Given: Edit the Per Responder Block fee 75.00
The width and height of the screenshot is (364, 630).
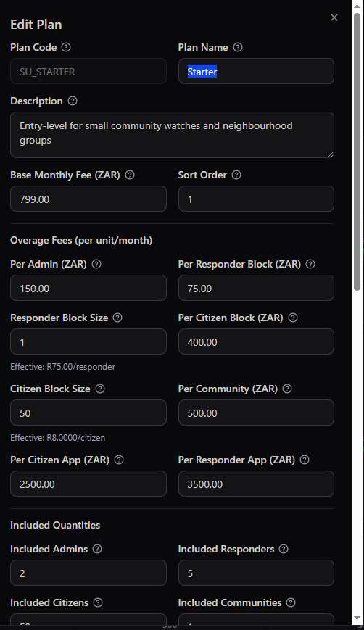Looking at the screenshot, I should coord(256,288).
